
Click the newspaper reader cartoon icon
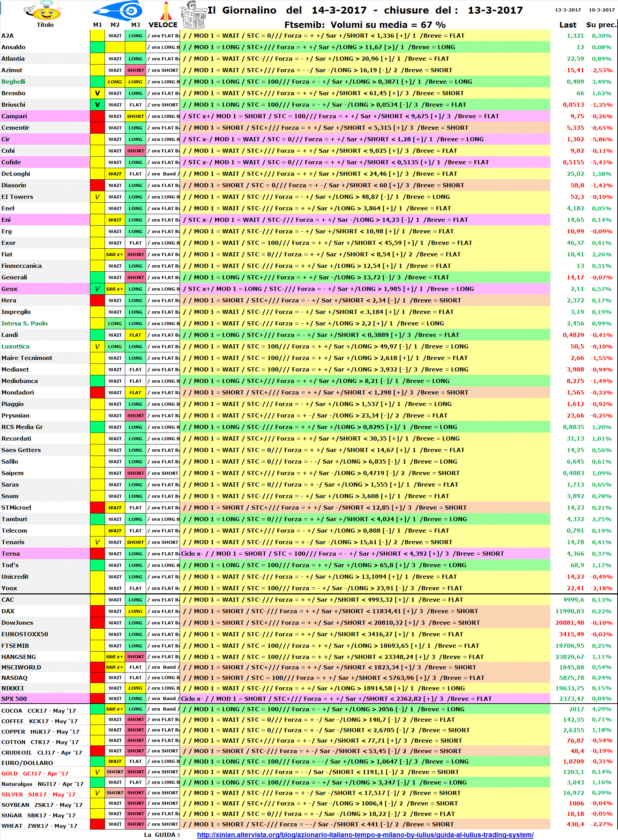pos(194,15)
